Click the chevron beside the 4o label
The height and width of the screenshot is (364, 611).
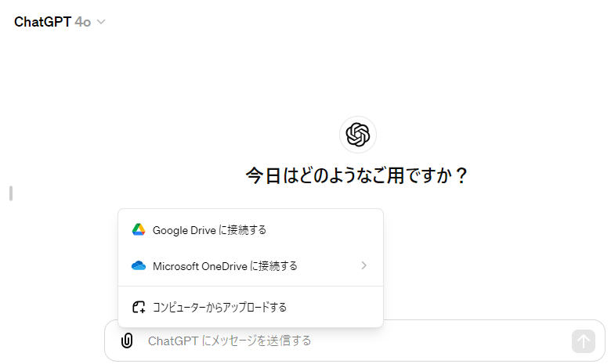coord(101,22)
